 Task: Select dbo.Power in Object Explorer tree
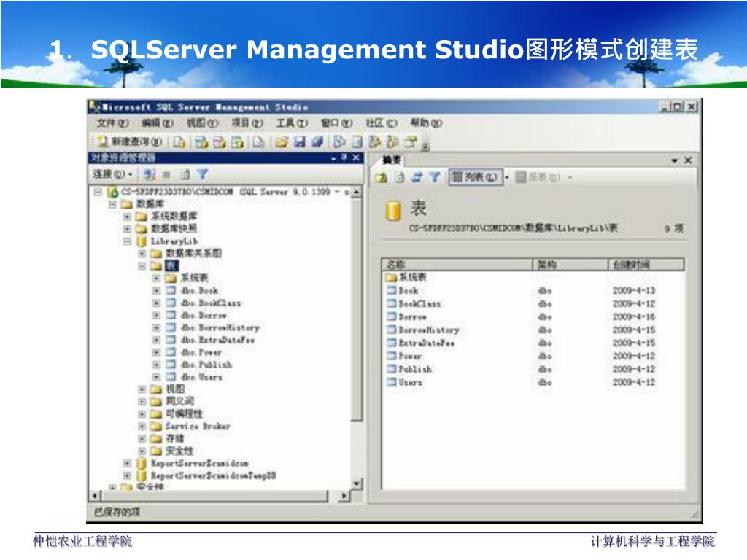[x=201, y=352]
